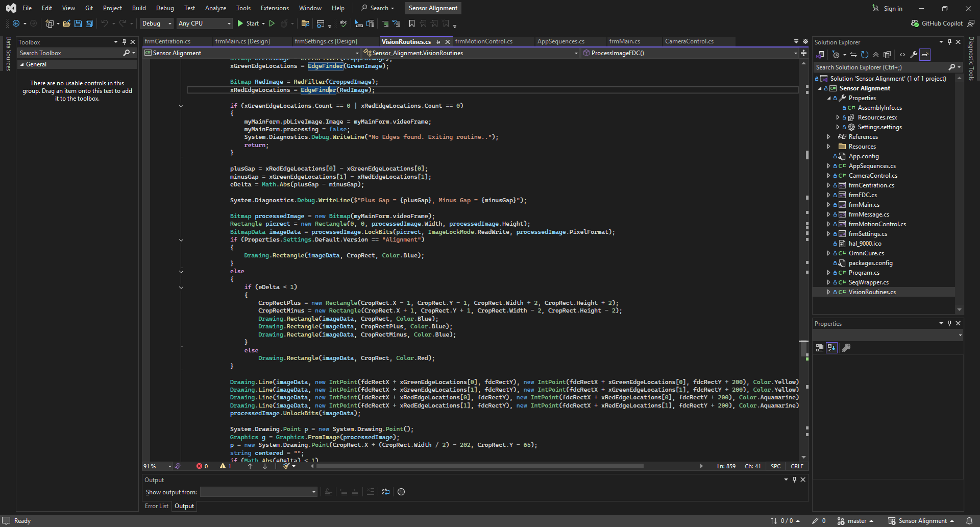Viewport: 980px width, 527px height.
Task: Click the 0 / 0 commits indicator
Action: coord(785,521)
